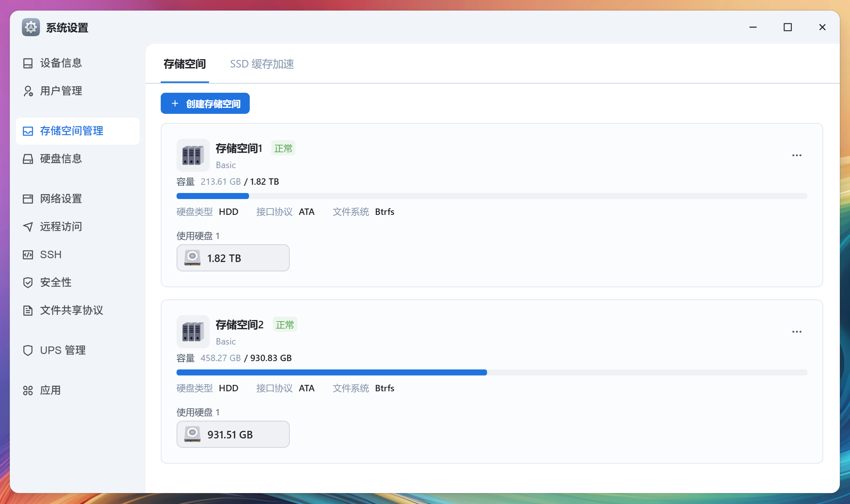Click the 创建存储空间 button
This screenshot has width=850, height=504.
click(x=205, y=103)
